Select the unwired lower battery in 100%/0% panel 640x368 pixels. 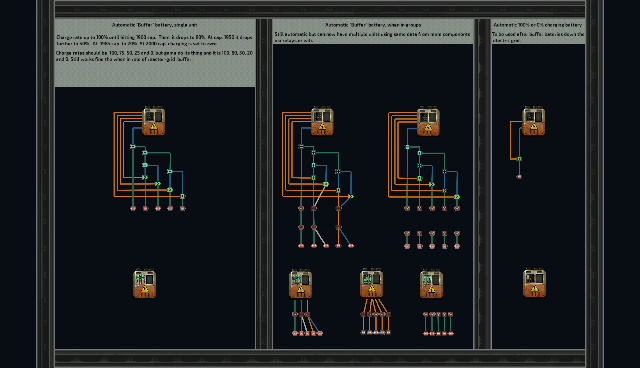coord(534,283)
